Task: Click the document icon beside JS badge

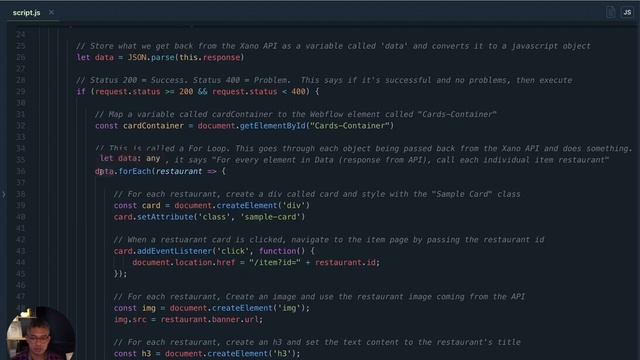Action: click(x=611, y=13)
